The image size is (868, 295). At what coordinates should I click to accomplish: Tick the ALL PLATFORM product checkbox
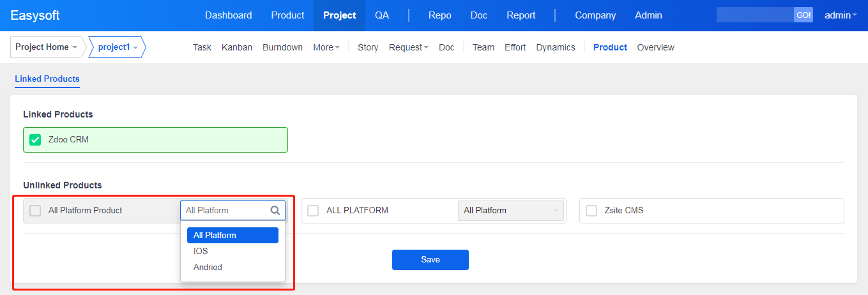tap(313, 210)
